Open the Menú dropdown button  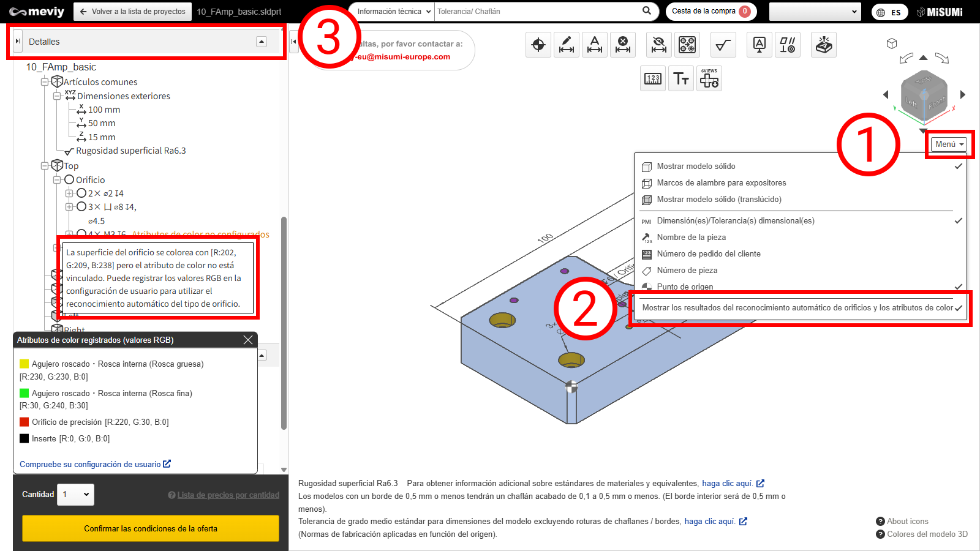pyautogui.click(x=949, y=144)
